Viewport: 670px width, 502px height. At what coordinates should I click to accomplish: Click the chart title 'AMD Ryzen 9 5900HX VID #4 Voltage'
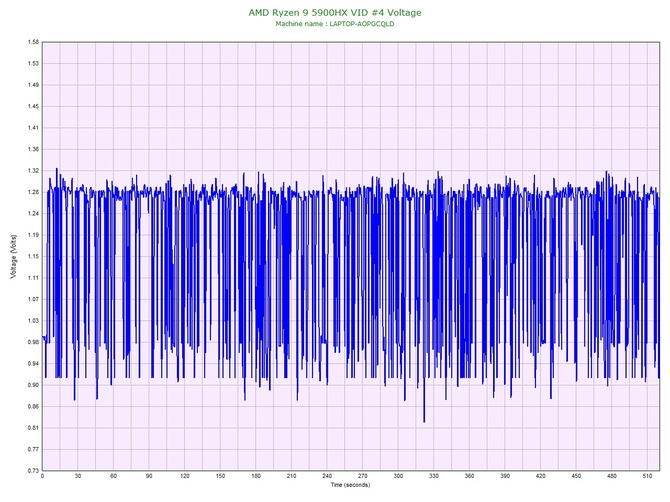334,12
